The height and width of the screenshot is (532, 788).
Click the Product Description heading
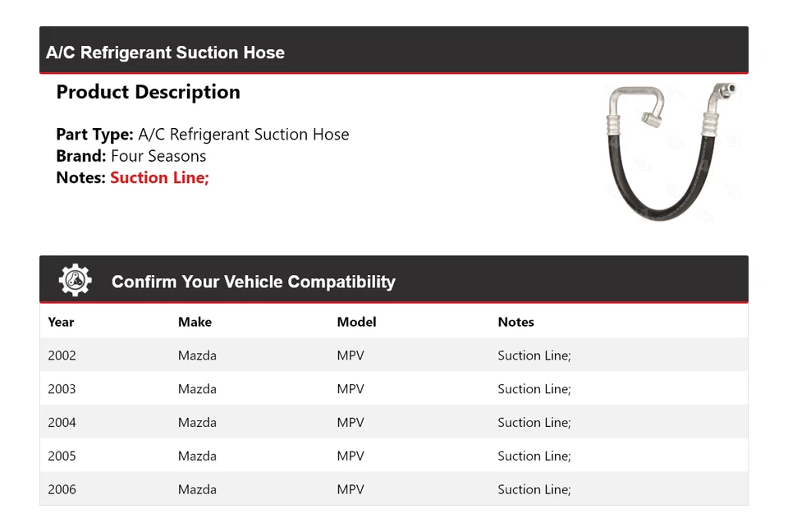(148, 92)
